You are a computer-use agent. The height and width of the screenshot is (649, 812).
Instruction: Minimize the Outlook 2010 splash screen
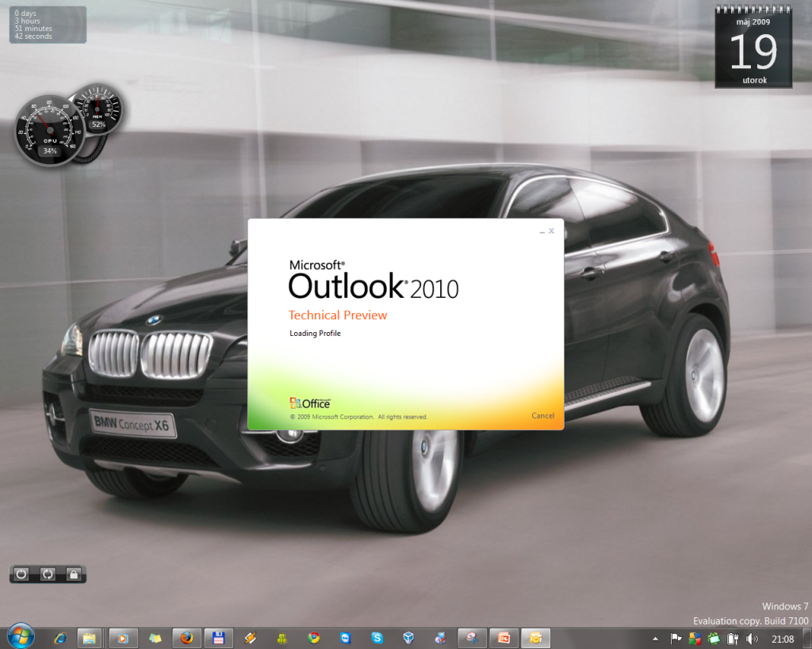[542, 231]
